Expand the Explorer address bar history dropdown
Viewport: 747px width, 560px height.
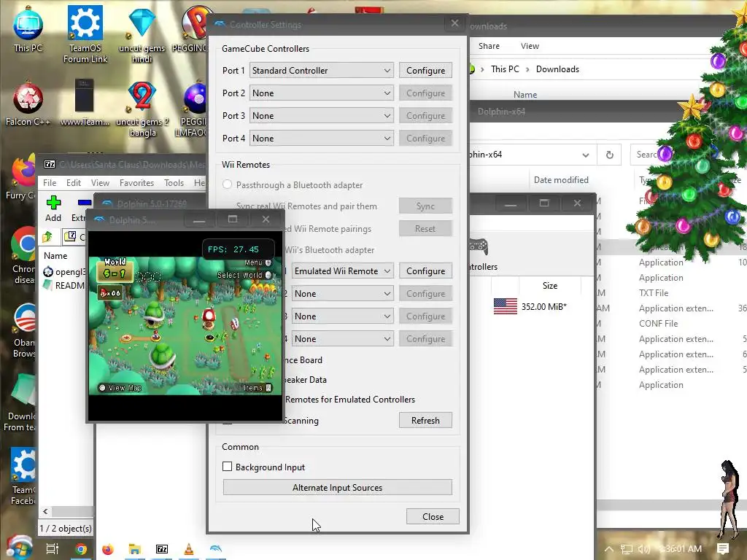coord(586,155)
